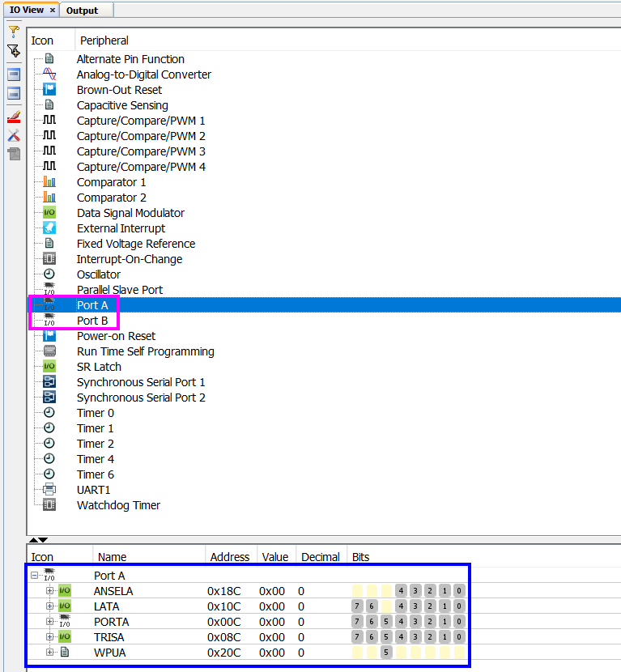Click the Peripheral column header
Screen dimensions: 621x672
pyautogui.click(x=104, y=40)
